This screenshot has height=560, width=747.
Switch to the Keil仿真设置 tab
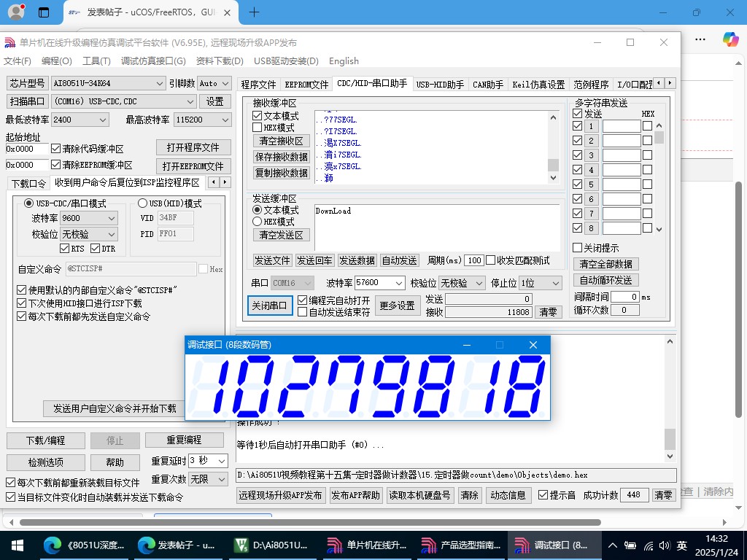(x=538, y=85)
